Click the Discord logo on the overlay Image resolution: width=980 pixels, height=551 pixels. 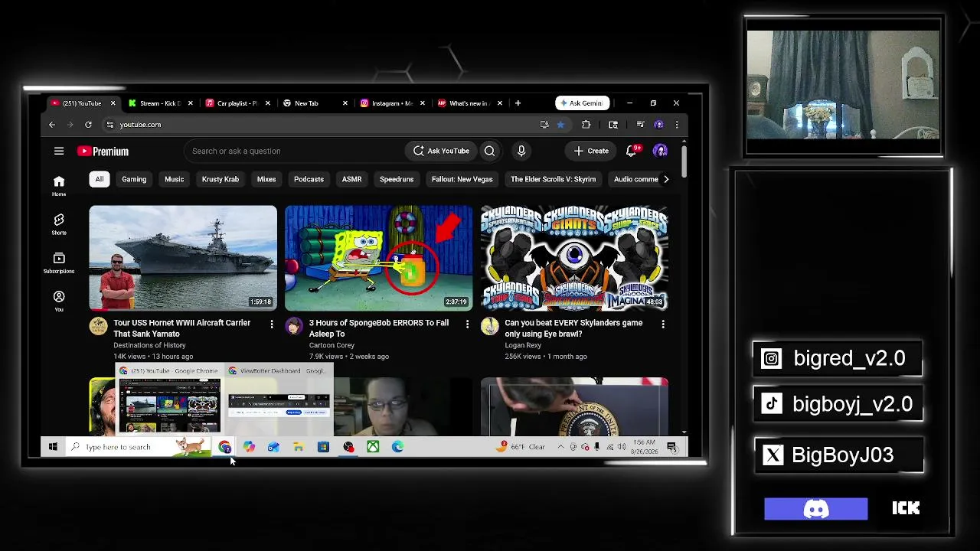[x=816, y=509]
